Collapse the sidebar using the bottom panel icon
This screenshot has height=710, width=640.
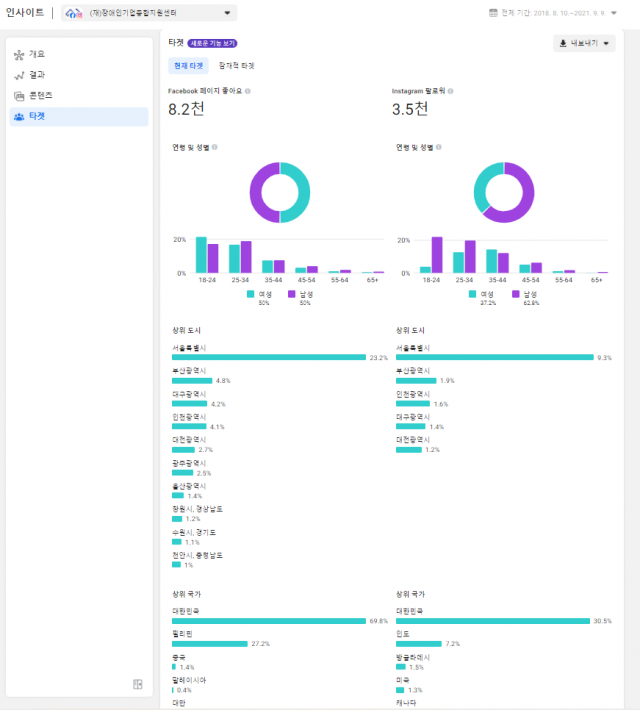pyautogui.click(x=138, y=684)
